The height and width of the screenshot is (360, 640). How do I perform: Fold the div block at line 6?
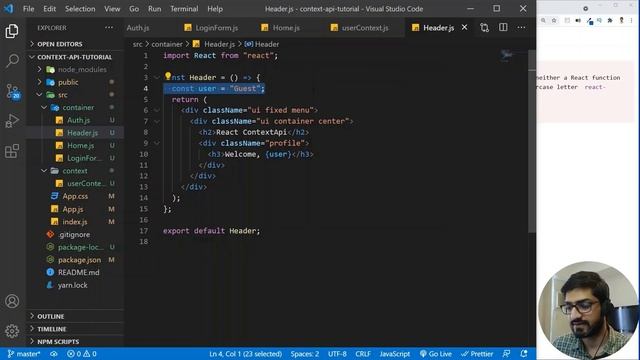coord(157,110)
